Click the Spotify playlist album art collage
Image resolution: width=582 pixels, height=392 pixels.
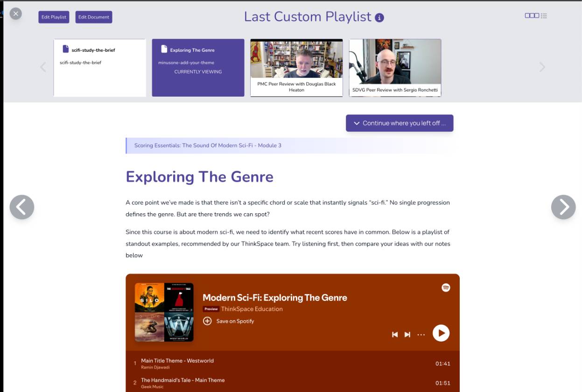coord(164,312)
